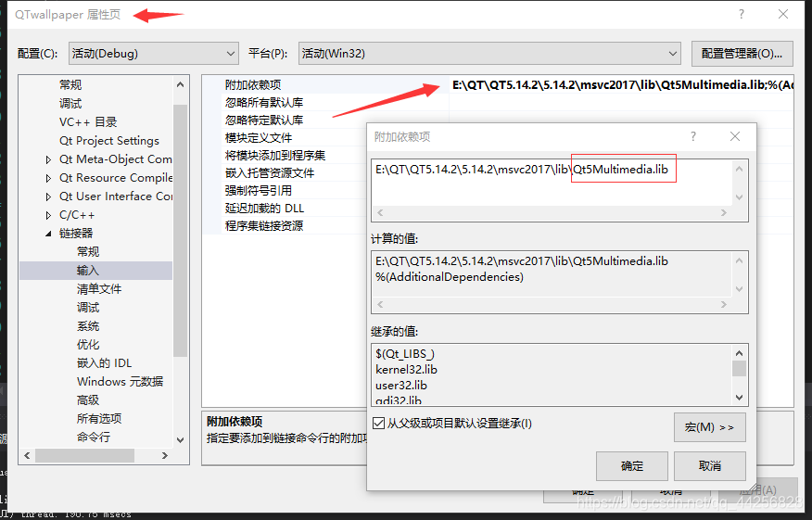Select 清单文件 in linker tree
The image size is (812, 520).
coord(99,289)
